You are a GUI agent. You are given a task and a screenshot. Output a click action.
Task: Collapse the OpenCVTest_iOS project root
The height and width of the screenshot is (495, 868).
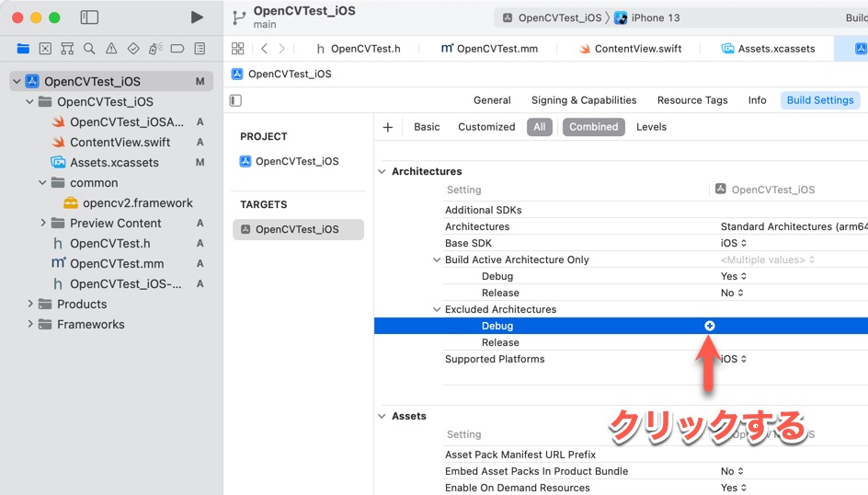[x=17, y=81]
